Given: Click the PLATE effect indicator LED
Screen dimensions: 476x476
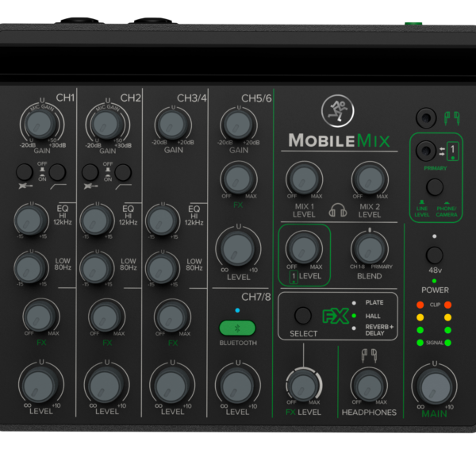Looking at the screenshot, I should (x=354, y=303).
